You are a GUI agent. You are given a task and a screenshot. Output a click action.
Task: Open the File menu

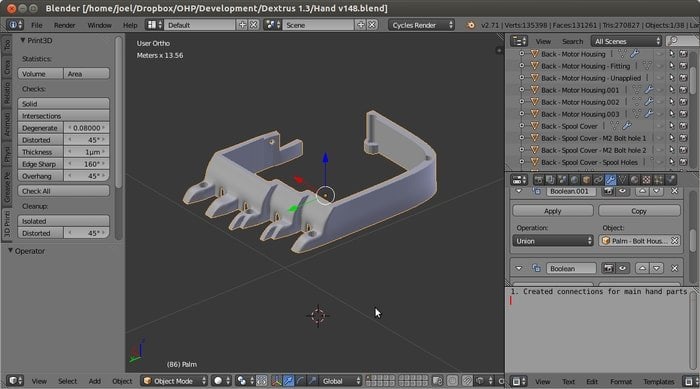click(x=37, y=25)
